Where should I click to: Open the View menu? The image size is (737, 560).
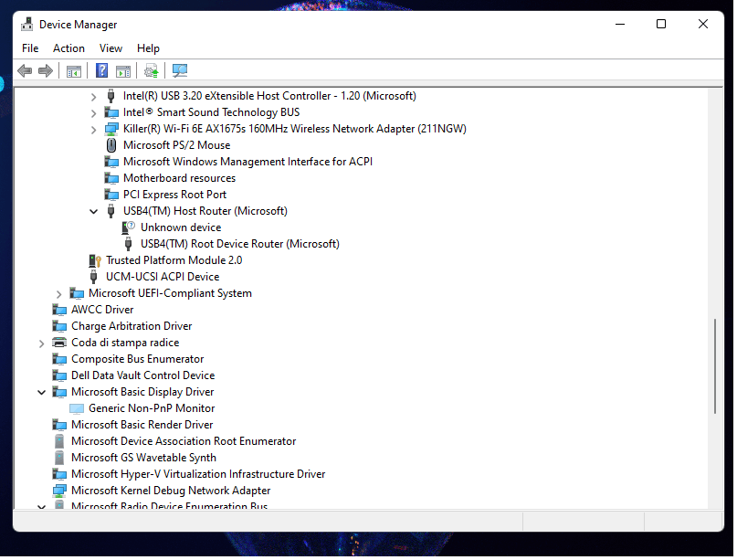111,48
